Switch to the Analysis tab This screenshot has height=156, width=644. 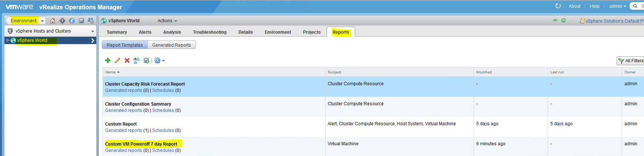tap(172, 32)
